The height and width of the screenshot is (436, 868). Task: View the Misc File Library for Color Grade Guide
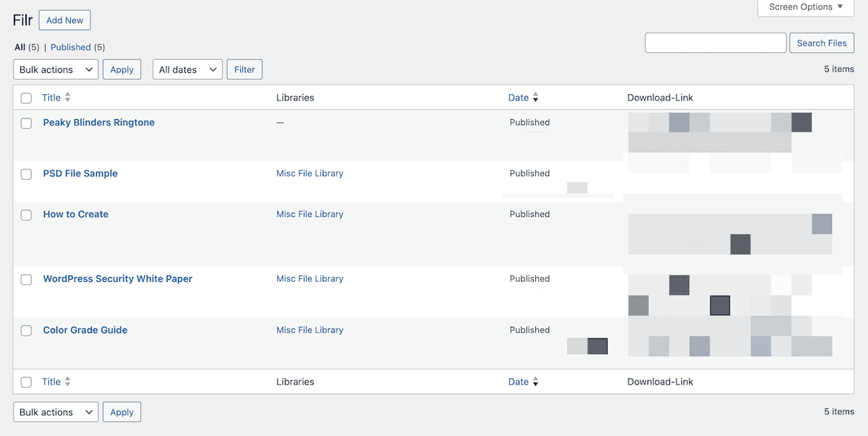point(310,330)
